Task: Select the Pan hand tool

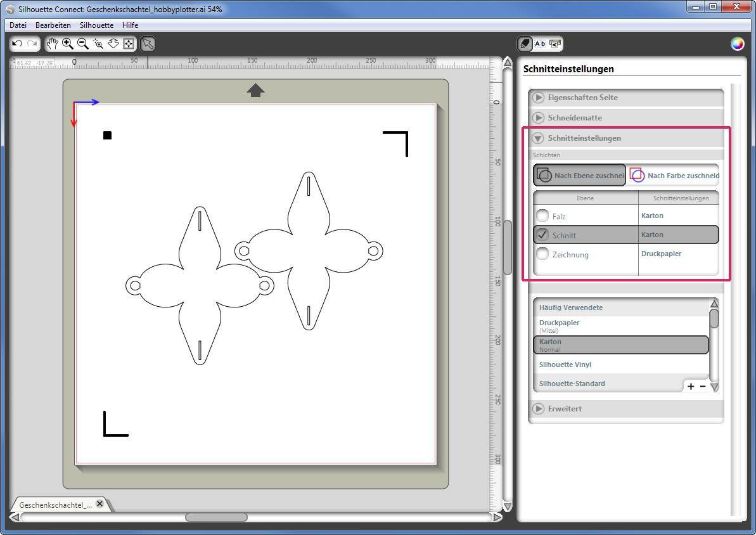Action: pyautogui.click(x=53, y=44)
